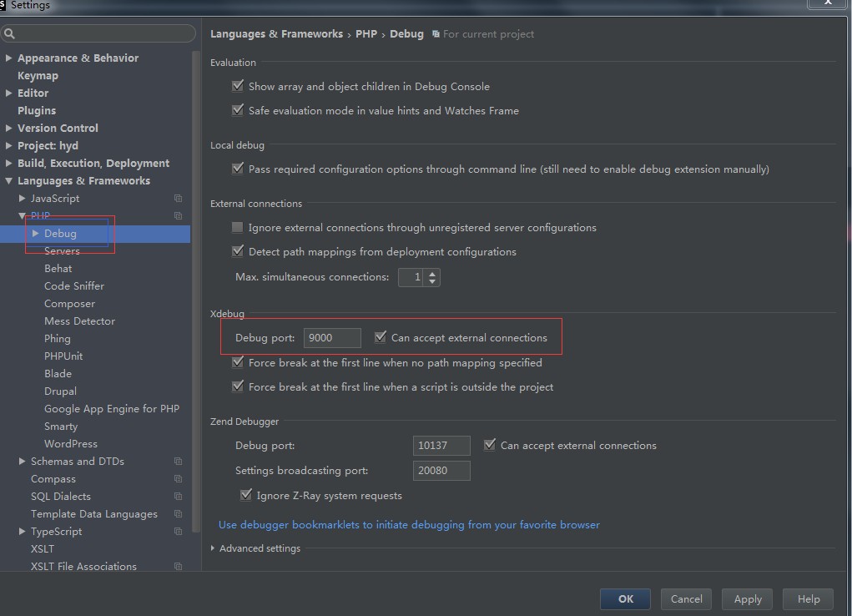Image resolution: width=852 pixels, height=616 pixels.
Task: Click project-level icon beside Schemas and DTDs
Action: (178, 462)
